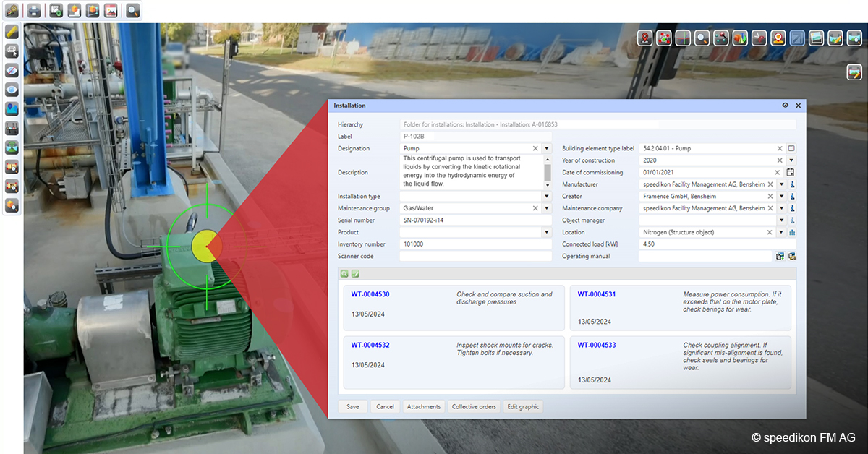Image resolution: width=868 pixels, height=454 pixels.
Task: Expand the Designation dropdown
Action: [x=547, y=148]
